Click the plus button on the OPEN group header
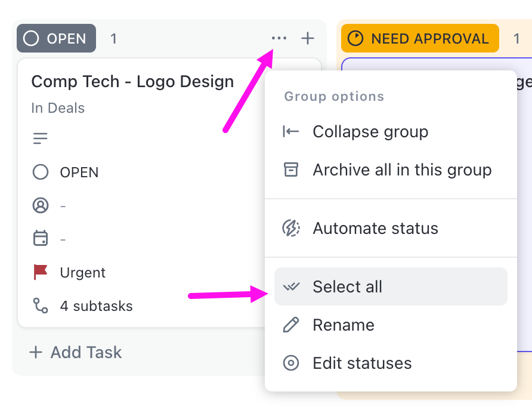 pos(308,38)
